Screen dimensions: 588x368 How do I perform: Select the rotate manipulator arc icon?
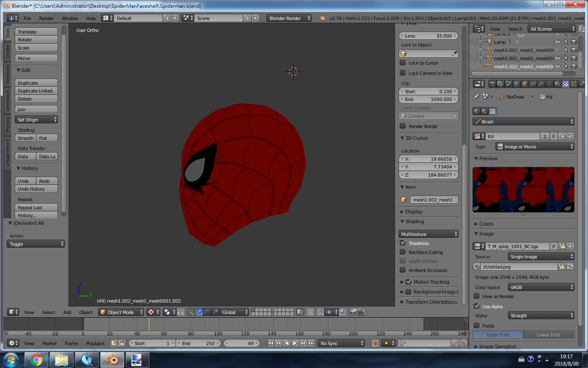point(207,312)
